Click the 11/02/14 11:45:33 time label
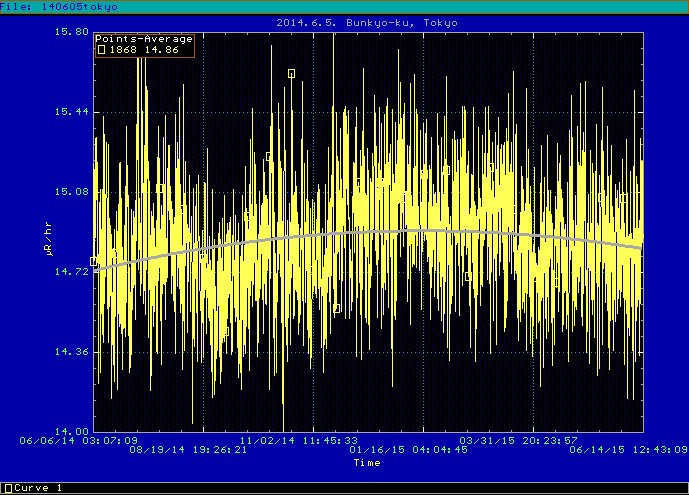 (x=300, y=439)
